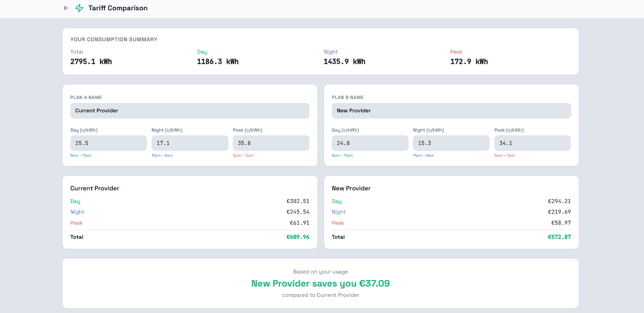This screenshot has height=313, width=644.
Task: Click the total consumption value 2795.1 kWh
Action: click(91, 62)
